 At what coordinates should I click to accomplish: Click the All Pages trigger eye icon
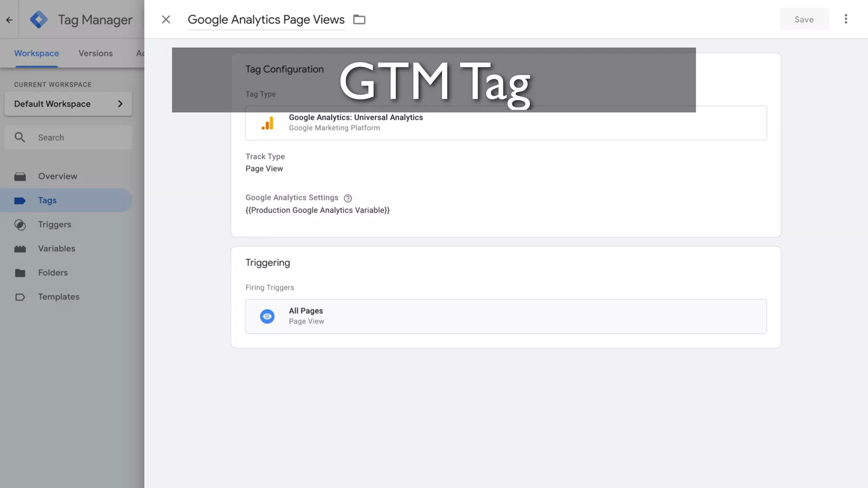[x=267, y=316]
